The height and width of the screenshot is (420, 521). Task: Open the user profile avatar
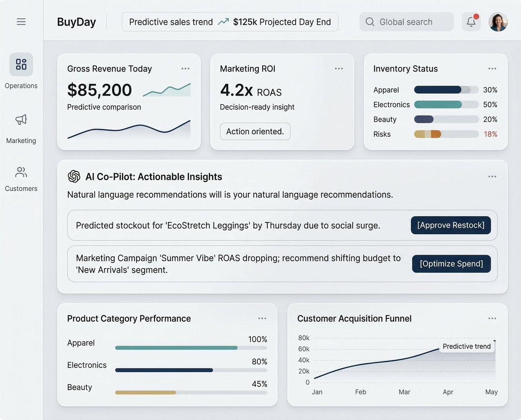tap(498, 22)
